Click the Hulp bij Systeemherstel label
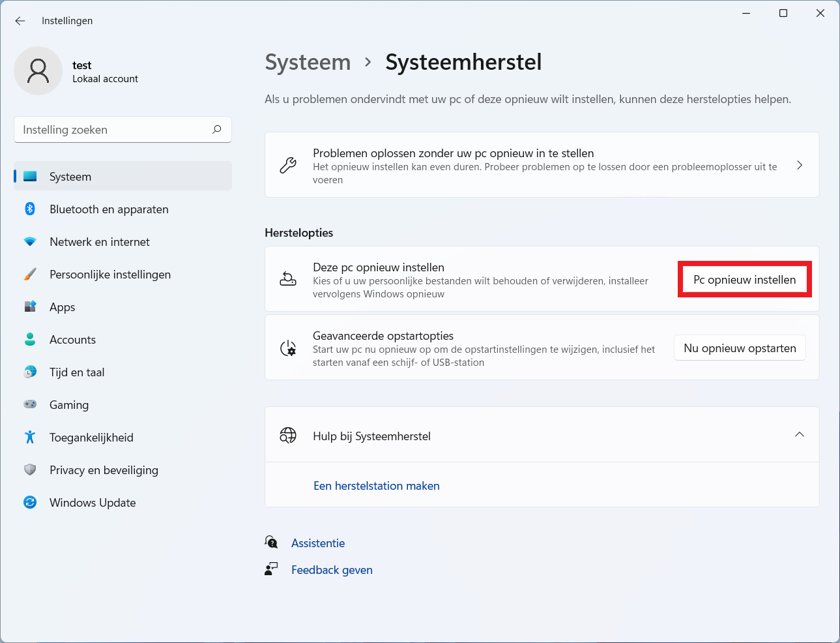 tap(371, 436)
